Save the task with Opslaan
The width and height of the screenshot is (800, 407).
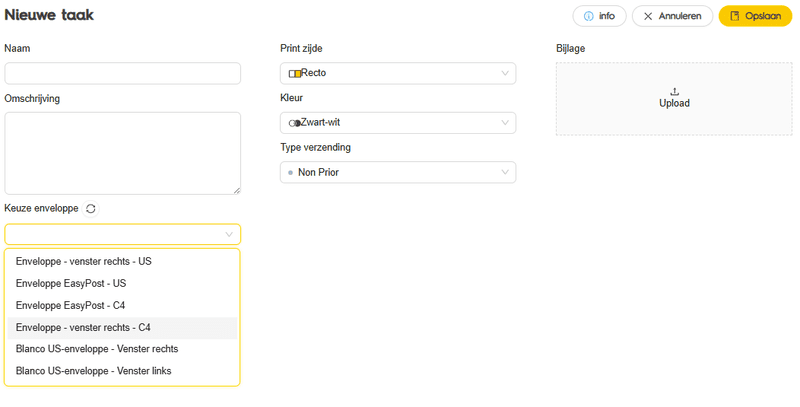(755, 16)
